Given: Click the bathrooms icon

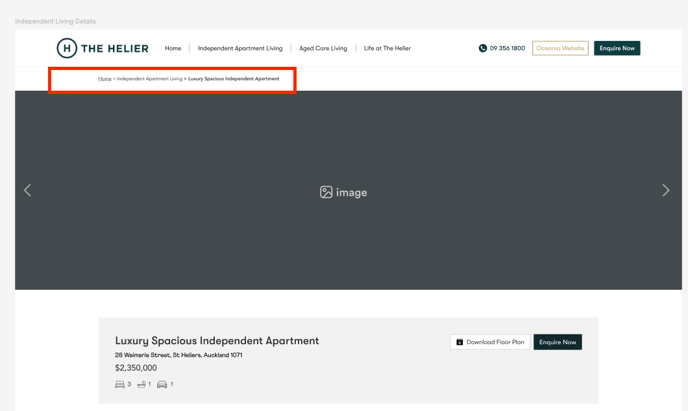Looking at the screenshot, I should click(x=142, y=384).
